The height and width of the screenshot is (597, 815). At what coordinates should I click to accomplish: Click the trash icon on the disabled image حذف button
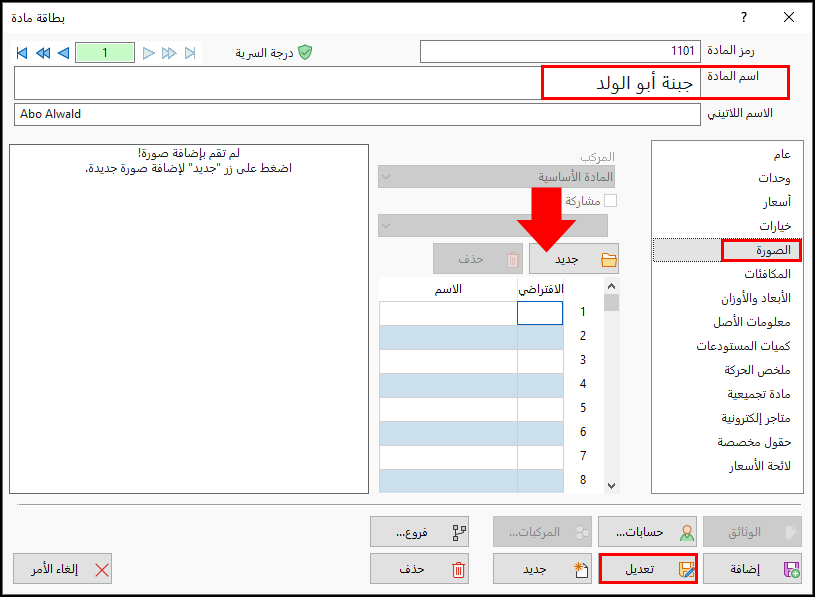pos(512,259)
